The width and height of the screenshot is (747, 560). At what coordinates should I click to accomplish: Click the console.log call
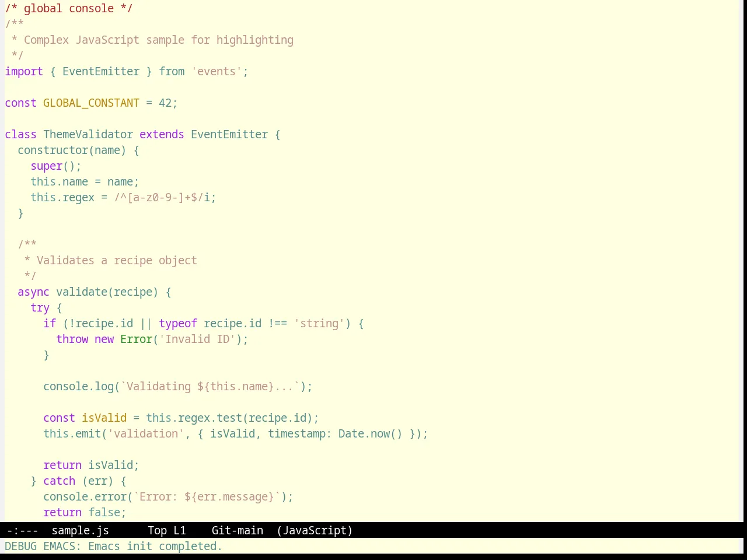tap(78, 386)
